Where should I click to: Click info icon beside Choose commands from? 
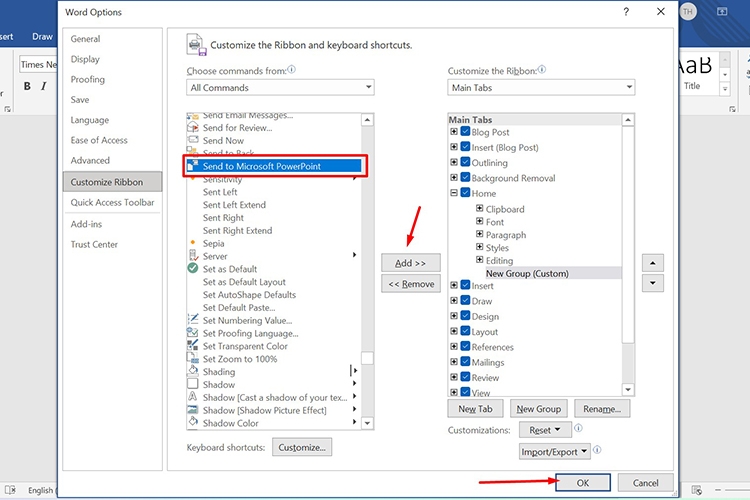[x=291, y=69]
